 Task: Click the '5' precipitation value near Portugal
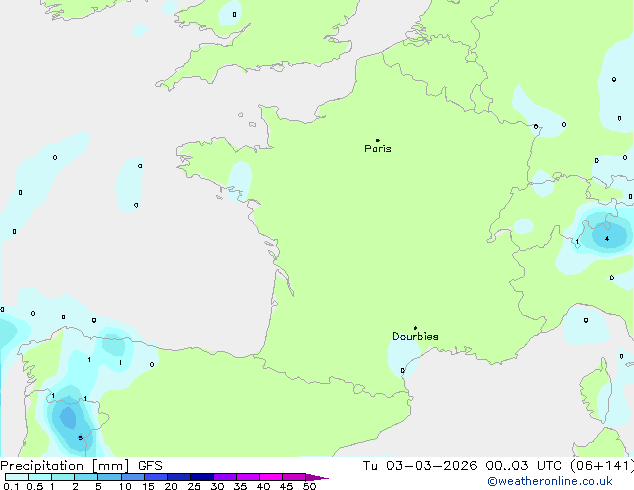(80, 438)
